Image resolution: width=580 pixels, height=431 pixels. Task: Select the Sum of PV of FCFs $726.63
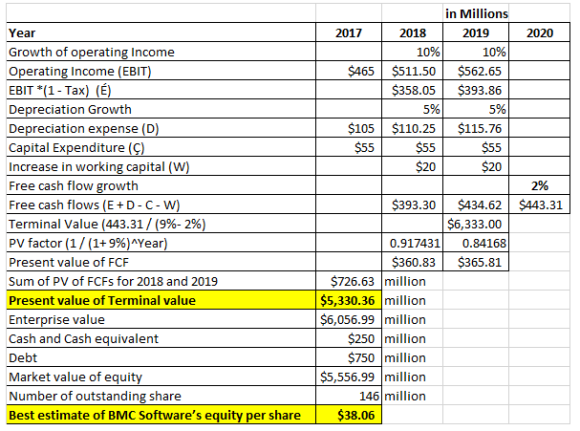348,281
